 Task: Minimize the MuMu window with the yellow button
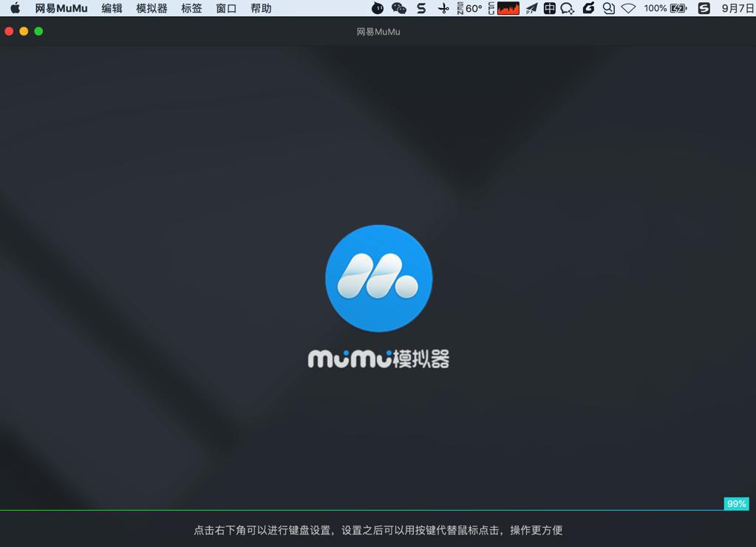tap(24, 31)
